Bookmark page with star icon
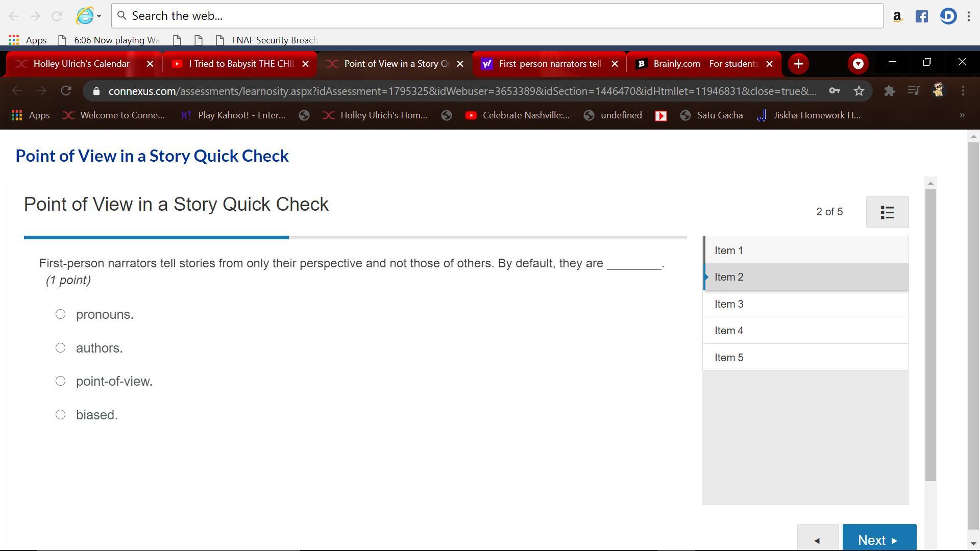 click(x=859, y=91)
